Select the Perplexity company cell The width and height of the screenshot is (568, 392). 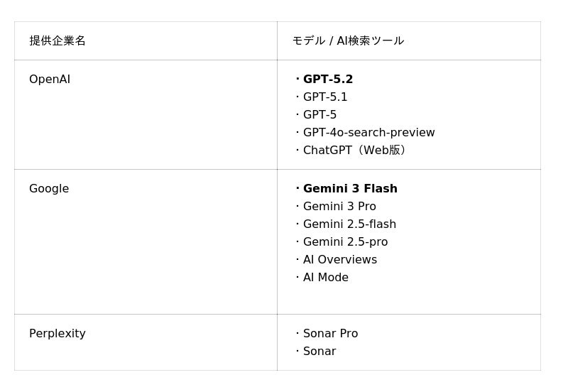click(58, 334)
